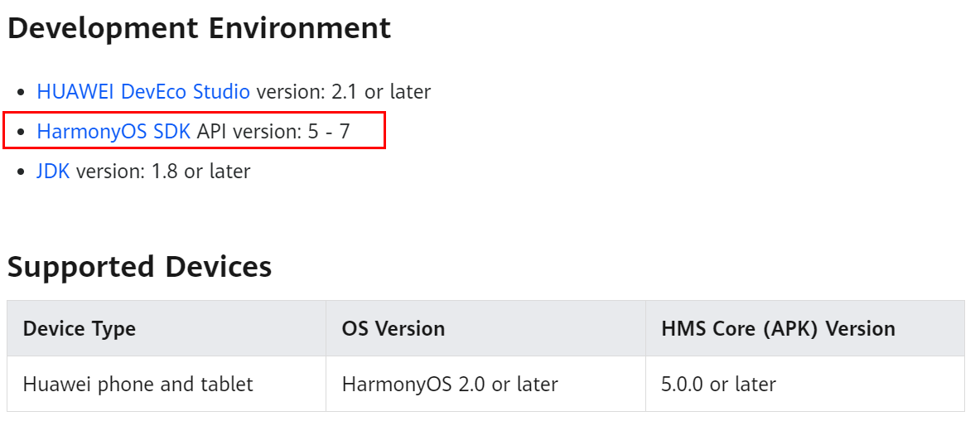Select the HarmonyOS 2.0 or later cell
The width and height of the screenshot is (980, 426).
click(x=450, y=385)
